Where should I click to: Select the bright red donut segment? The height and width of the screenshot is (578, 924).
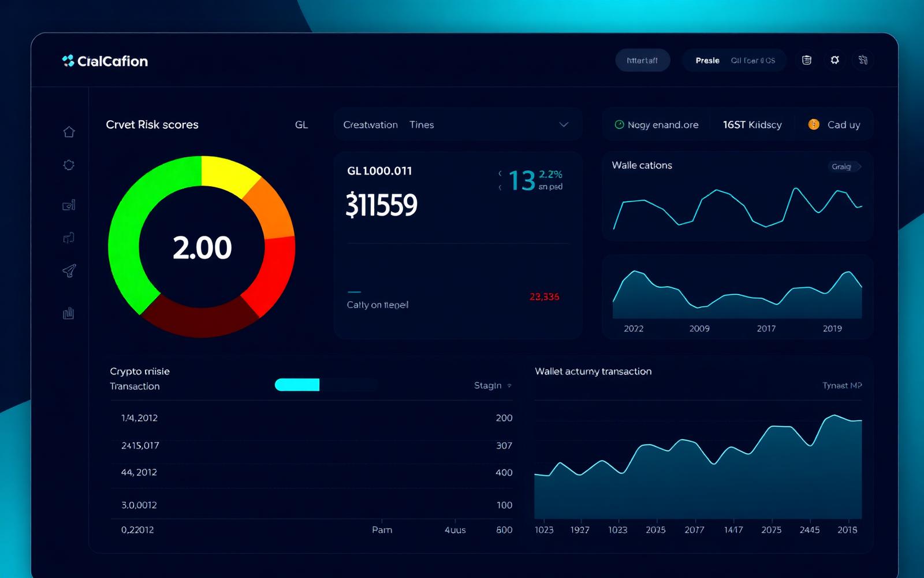tap(273, 275)
